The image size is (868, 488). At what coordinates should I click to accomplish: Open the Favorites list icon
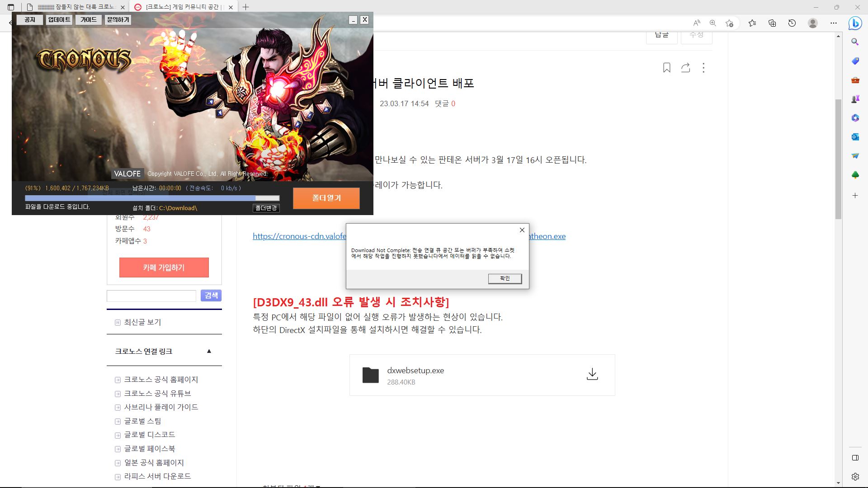752,23
